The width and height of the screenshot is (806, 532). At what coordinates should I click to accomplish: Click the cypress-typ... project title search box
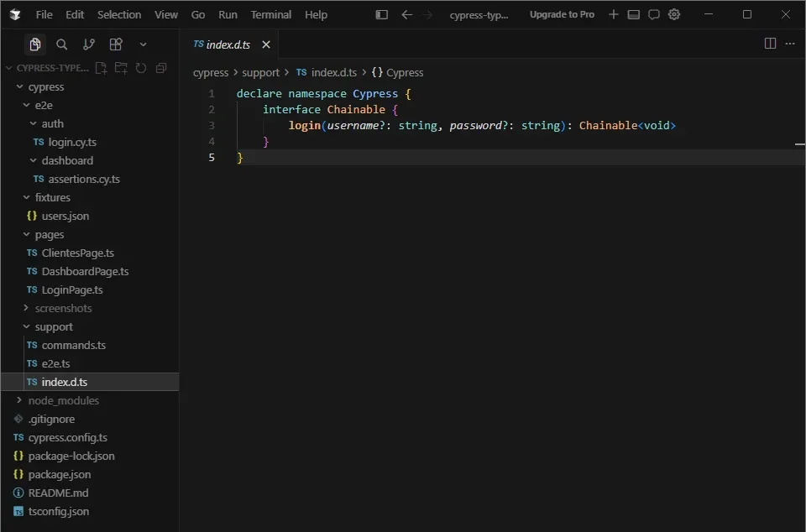click(x=479, y=15)
